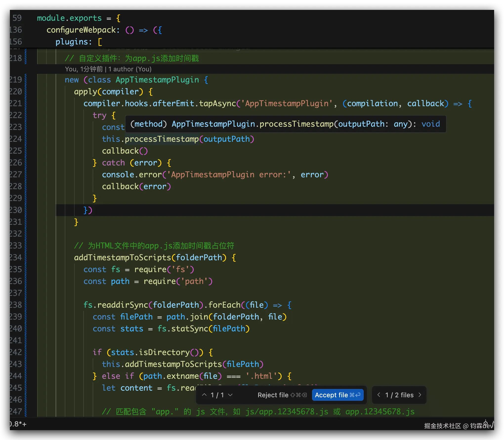504x440 pixels.
Task: Click the blue diff marker beside line 226
Action: 26,162
